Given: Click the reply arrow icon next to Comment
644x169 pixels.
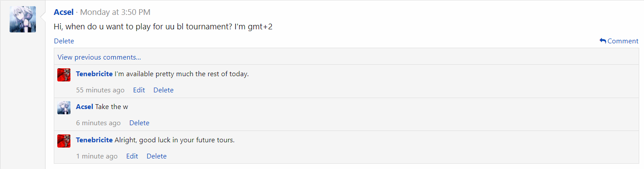Looking at the screenshot, I should click(x=603, y=41).
